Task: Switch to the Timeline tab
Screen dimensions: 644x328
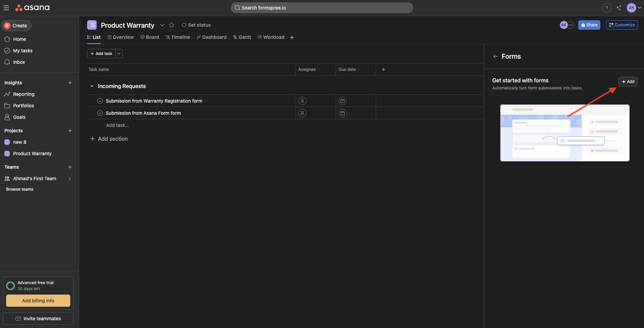Action: 178,37
